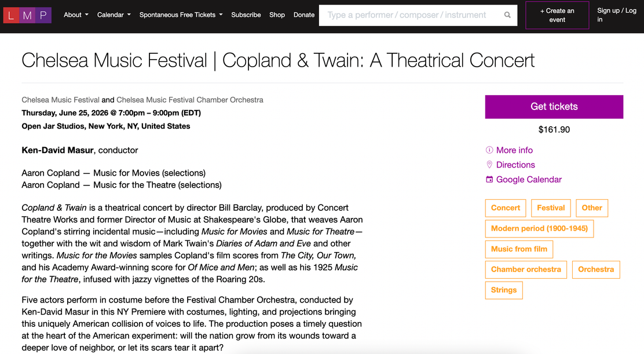Select the Modern period (1900-1945) tag
Viewport: 644px width, 354px height.
point(539,229)
